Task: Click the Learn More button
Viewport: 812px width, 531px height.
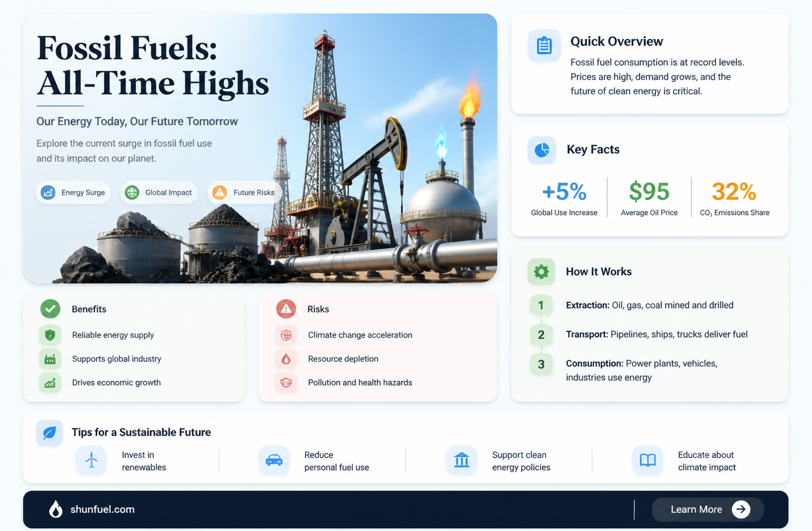Action: pyautogui.click(x=707, y=509)
